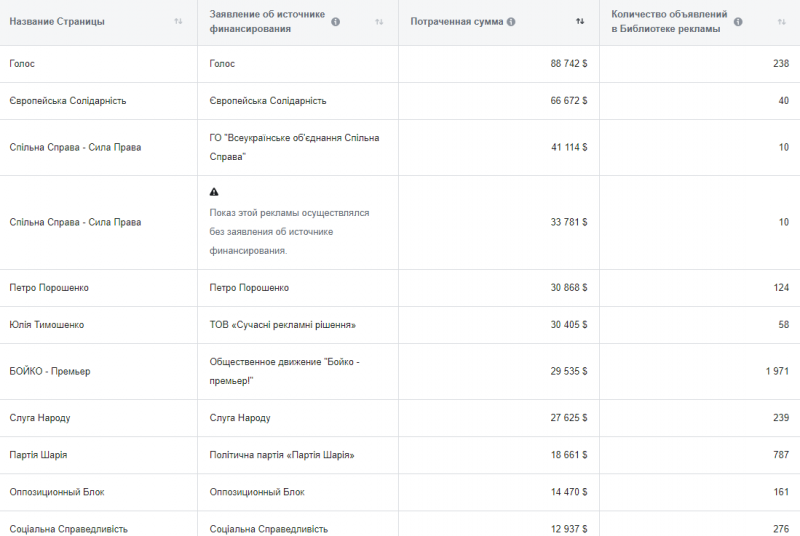Open Європейська Солідарність page name

(68, 101)
